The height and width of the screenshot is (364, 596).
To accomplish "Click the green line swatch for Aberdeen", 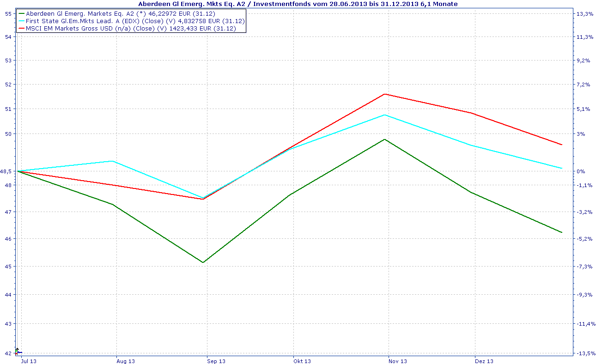I will click(21, 13).
